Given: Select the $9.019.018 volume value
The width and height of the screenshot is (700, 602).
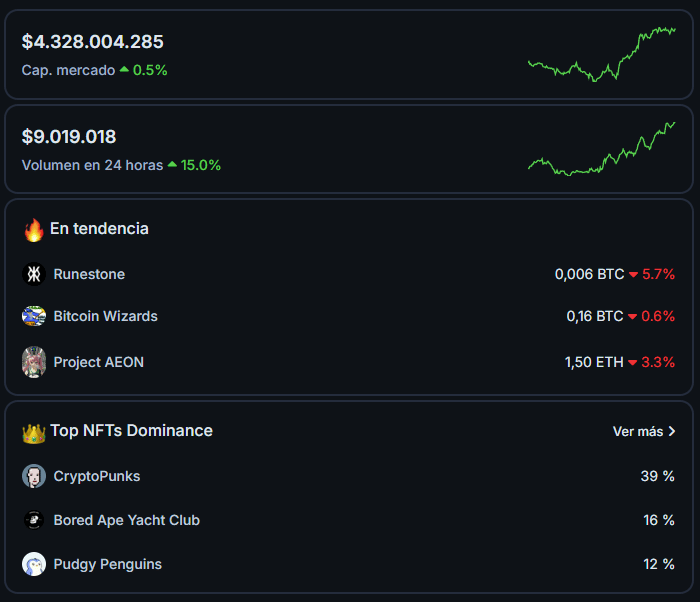Looking at the screenshot, I should click(69, 137).
